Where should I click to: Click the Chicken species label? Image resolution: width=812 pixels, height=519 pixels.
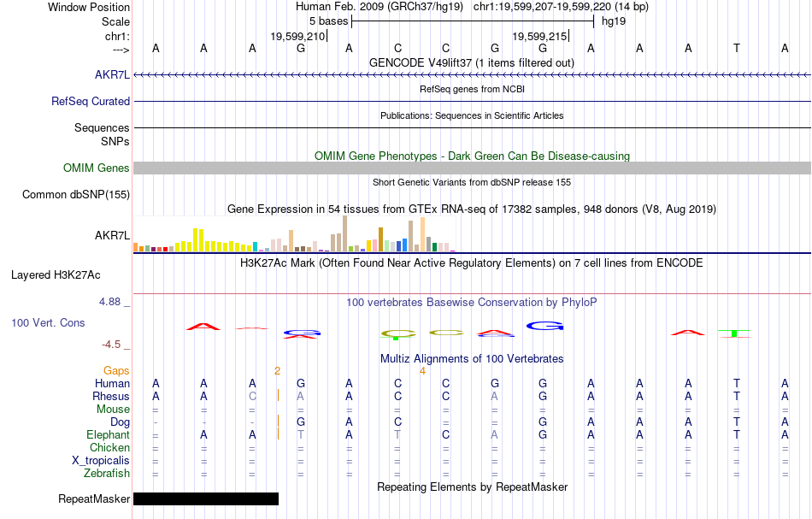coord(109,447)
